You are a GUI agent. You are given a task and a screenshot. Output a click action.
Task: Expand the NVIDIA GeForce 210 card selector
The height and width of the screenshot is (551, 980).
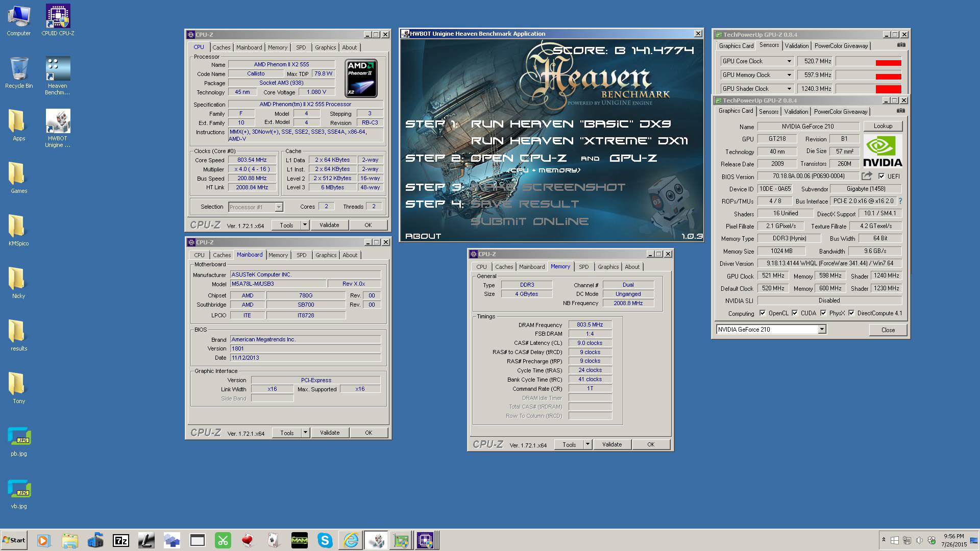pos(822,330)
